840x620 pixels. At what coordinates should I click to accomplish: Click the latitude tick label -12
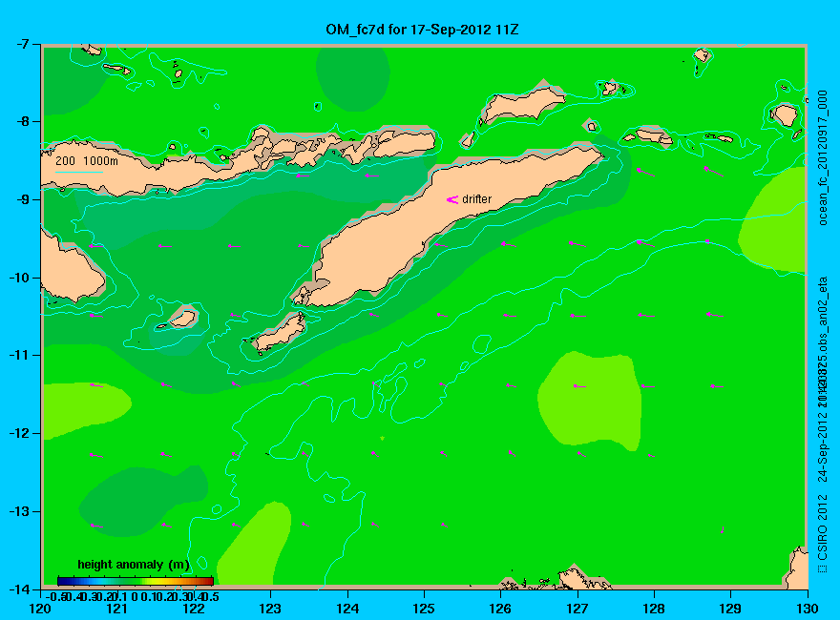point(19,433)
